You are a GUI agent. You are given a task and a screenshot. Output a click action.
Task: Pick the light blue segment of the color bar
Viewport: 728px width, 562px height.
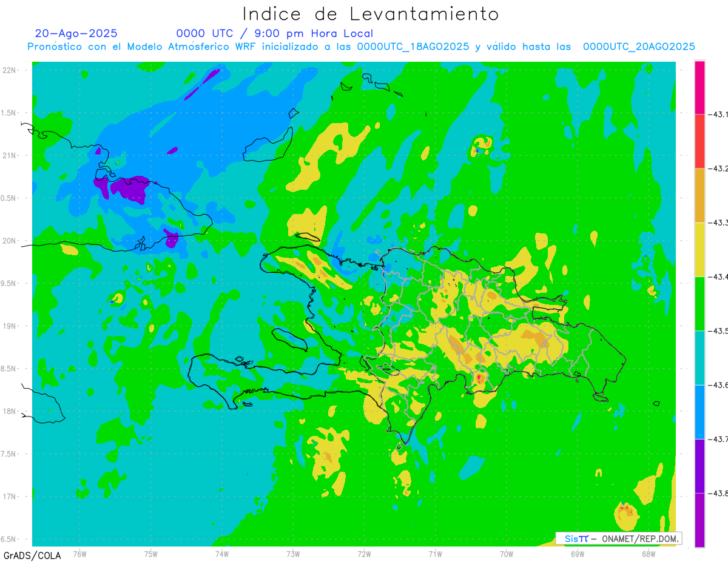tap(699, 412)
